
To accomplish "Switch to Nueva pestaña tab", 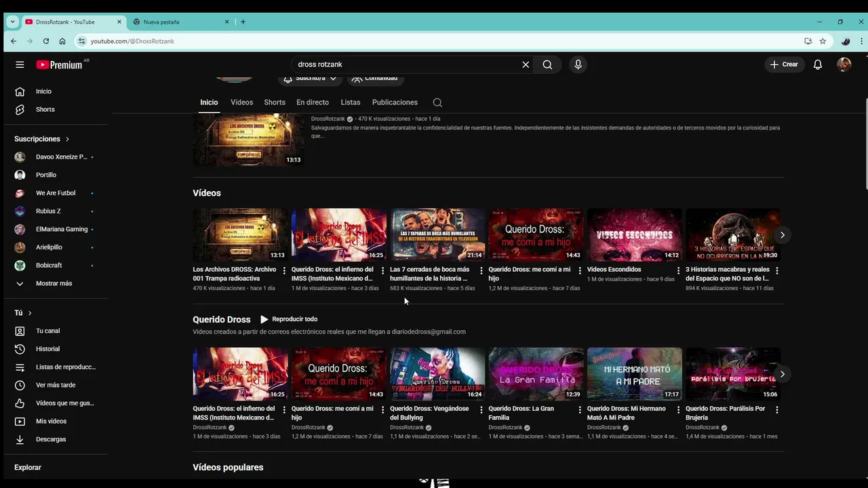I will (x=181, y=22).
